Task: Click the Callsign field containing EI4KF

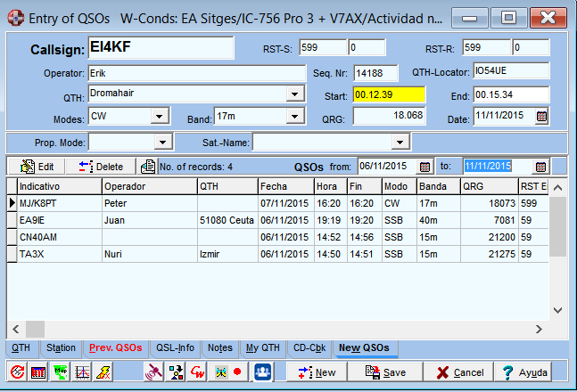Action: 161,47
